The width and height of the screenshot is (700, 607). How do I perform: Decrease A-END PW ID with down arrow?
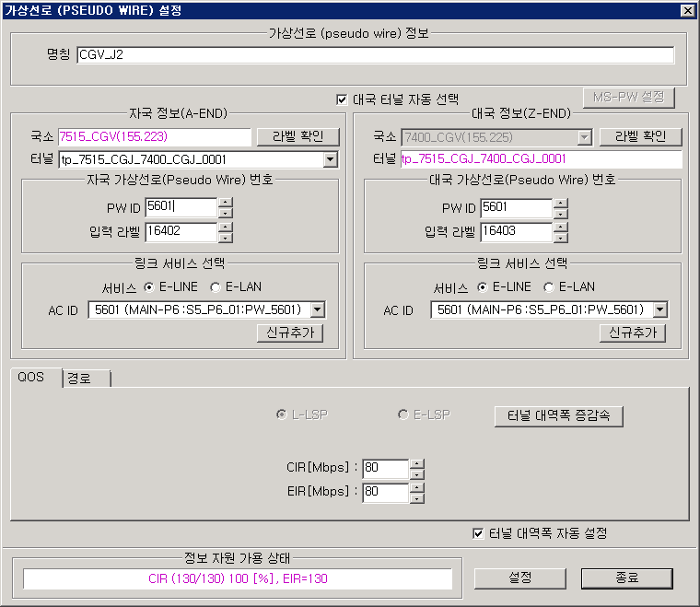(226, 214)
